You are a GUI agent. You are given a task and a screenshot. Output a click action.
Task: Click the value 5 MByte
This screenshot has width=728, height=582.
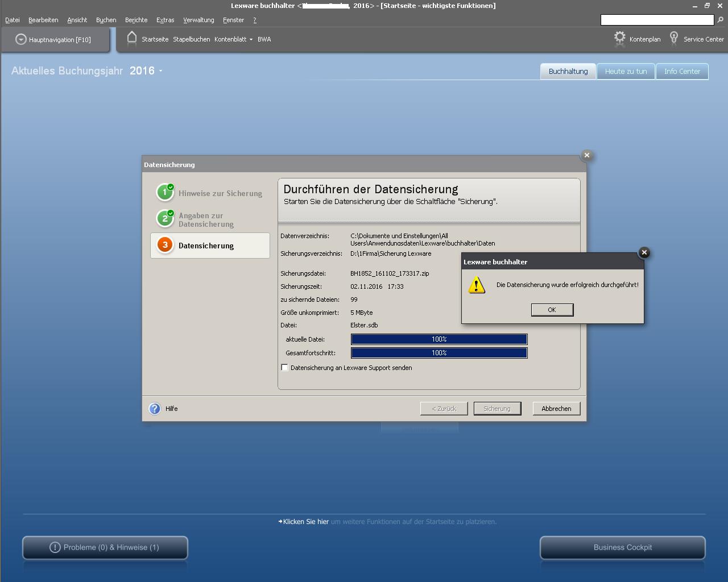[362, 313]
